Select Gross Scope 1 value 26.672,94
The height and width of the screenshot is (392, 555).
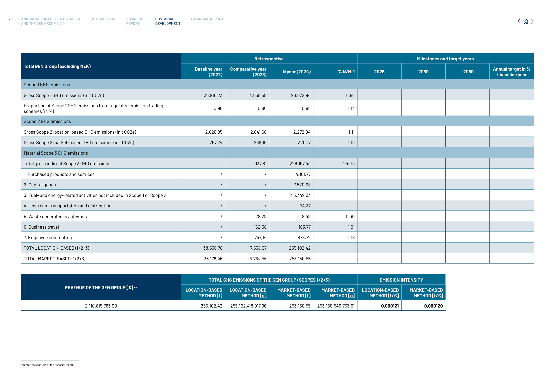(x=301, y=95)
